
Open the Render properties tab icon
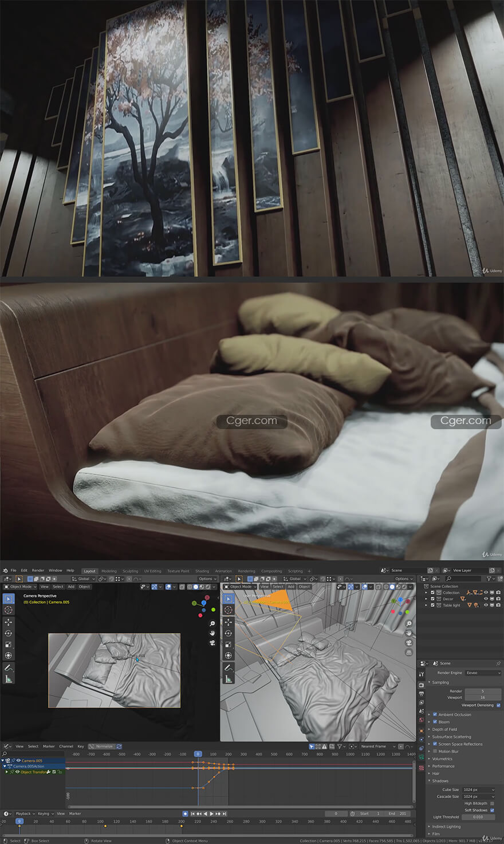[x=422, y=684]
